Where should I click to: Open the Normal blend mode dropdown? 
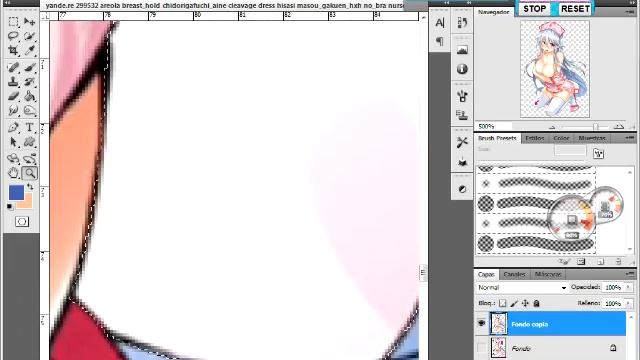click(x=522, y=288)
